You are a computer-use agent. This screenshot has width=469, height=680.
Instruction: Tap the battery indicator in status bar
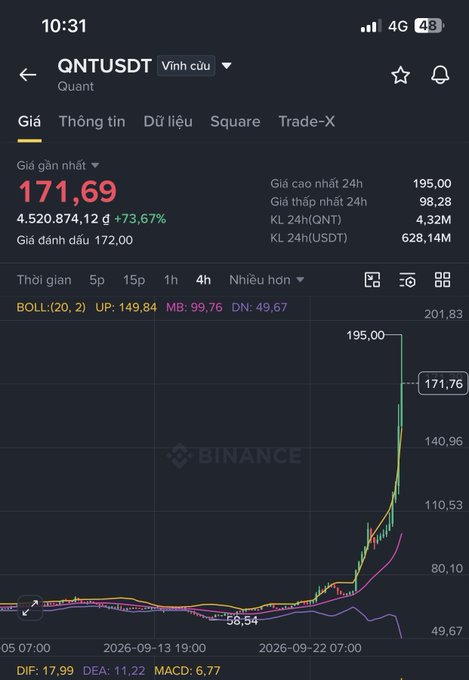pyautogui.click(x=429, y=26)
